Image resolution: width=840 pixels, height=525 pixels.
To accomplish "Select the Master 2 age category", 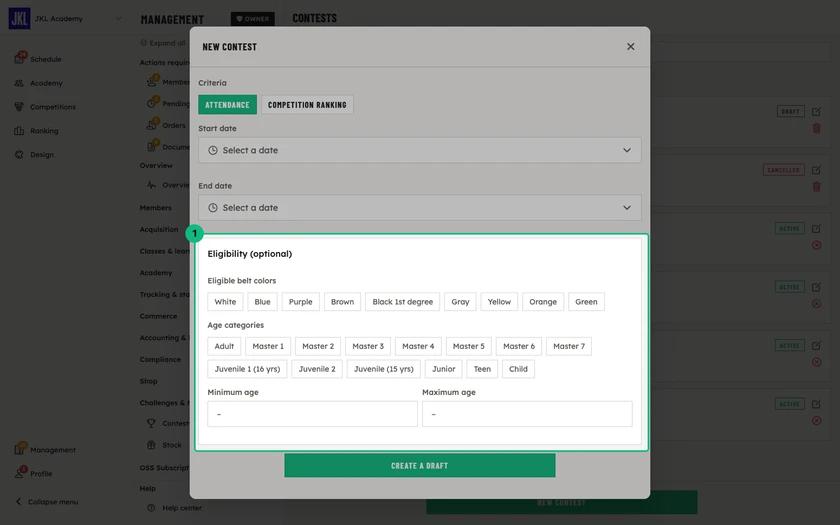I will (318, 346).
